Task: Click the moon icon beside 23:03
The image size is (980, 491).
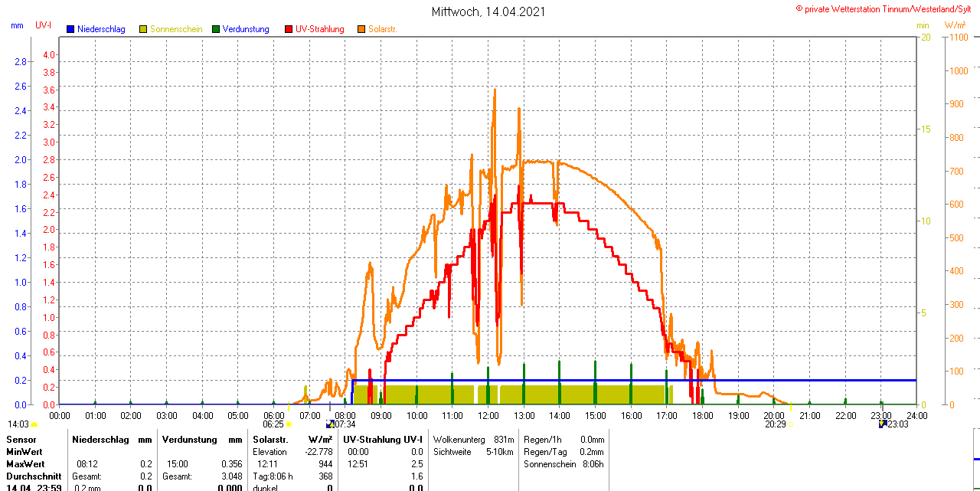Action: tap(882, 424)
